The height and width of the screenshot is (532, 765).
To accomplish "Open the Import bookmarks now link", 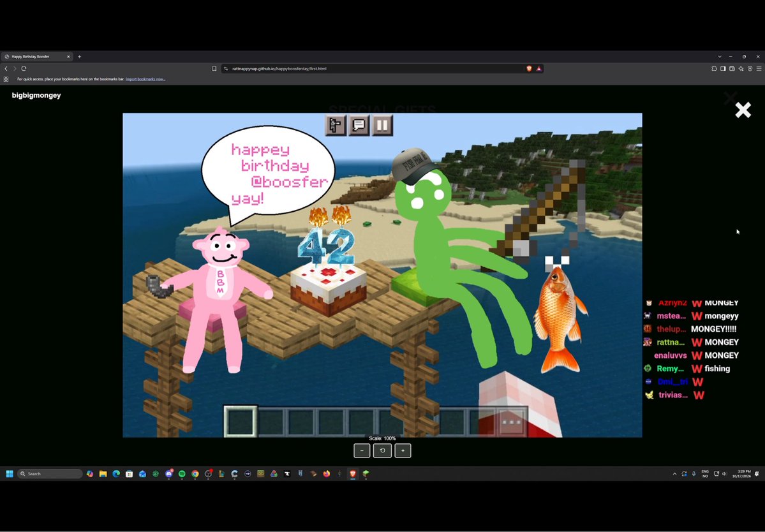I will 145,79.
